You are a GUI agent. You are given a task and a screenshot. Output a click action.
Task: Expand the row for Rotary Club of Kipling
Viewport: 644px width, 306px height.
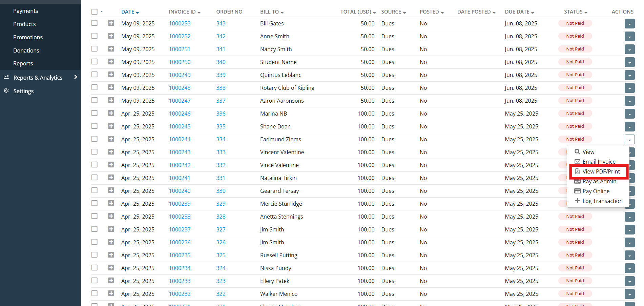click(111, 87)
